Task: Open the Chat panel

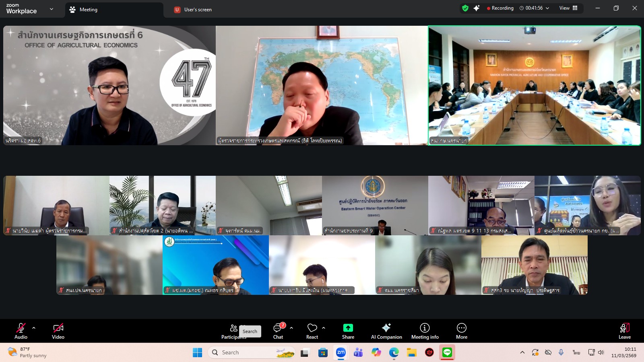Action: (278, 331)
